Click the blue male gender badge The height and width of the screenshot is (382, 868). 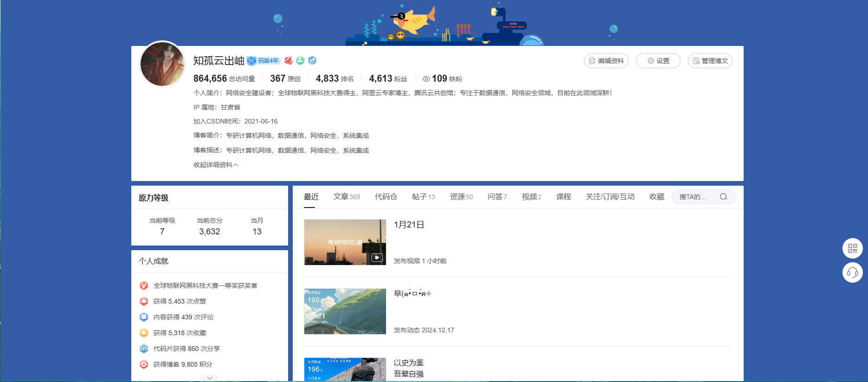pyautogui.click(x=312, y=61)
